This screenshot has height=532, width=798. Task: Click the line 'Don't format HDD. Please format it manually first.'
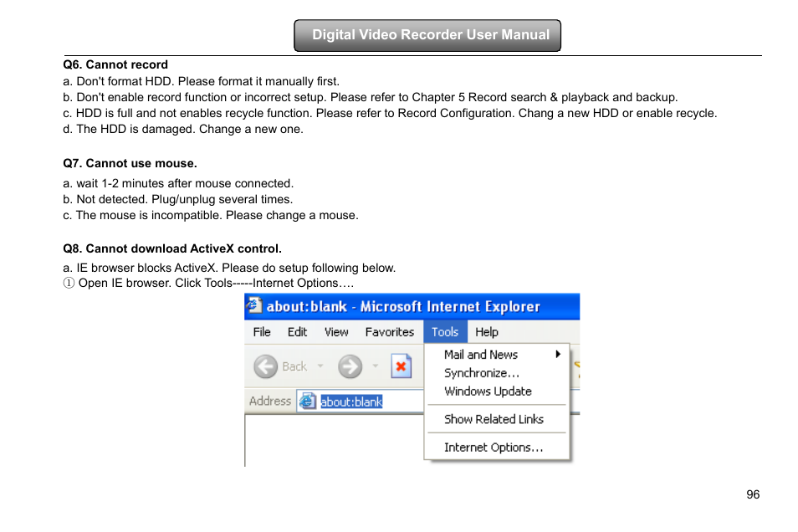pyautogui.click(x=201, y=81)
